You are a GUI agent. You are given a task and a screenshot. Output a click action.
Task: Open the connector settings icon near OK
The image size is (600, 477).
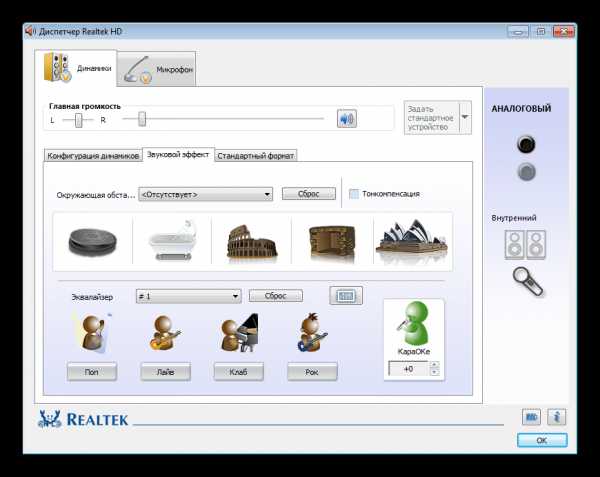(x=531, y=417)
